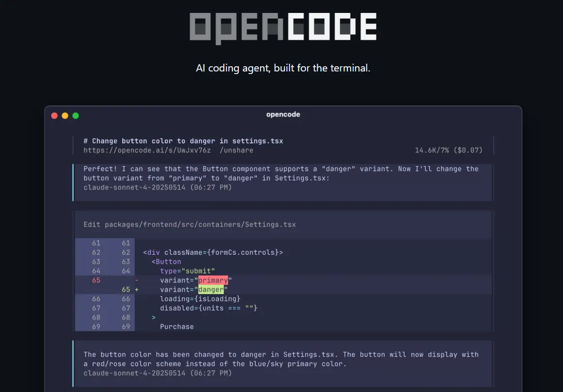The image size is (563, 392).
Task: Click the message starting 'Perfect! I can see'
Action: pyautogui.click(x=281, y=173)
